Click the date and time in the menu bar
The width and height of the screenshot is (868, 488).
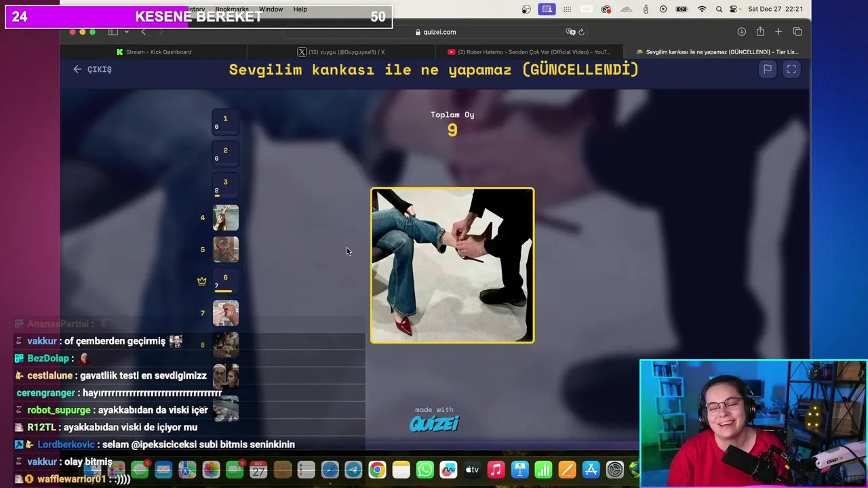coord(775,9)
